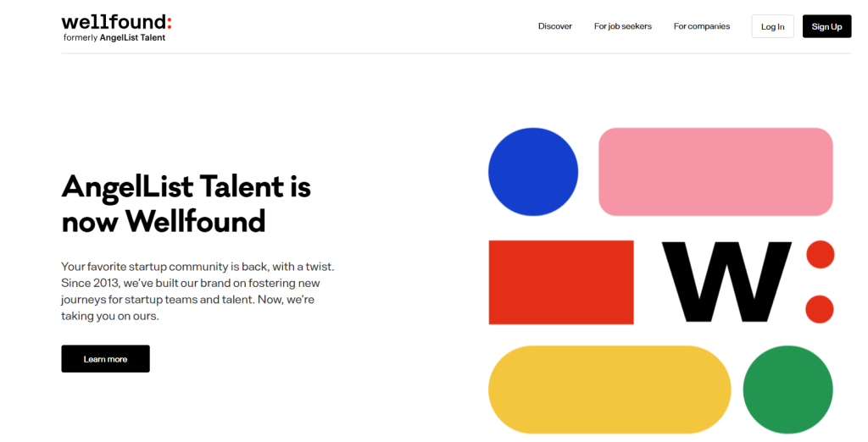The image size is (868, 442).
Task: Click the lower red dot beside W
Action: coord(820,309)
